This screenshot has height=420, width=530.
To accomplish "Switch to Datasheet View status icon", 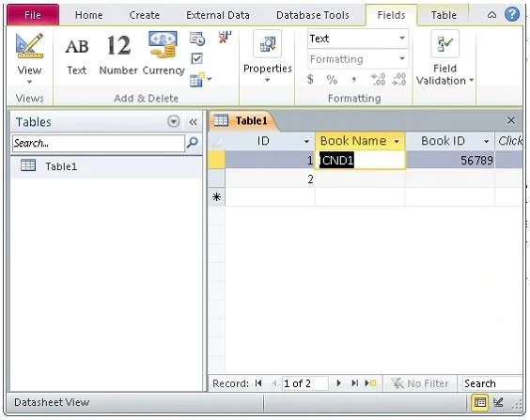I will tap(479, 402).
